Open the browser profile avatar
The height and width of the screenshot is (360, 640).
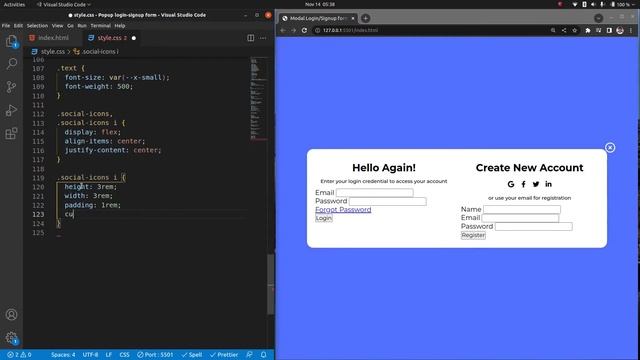pos(620,30)
